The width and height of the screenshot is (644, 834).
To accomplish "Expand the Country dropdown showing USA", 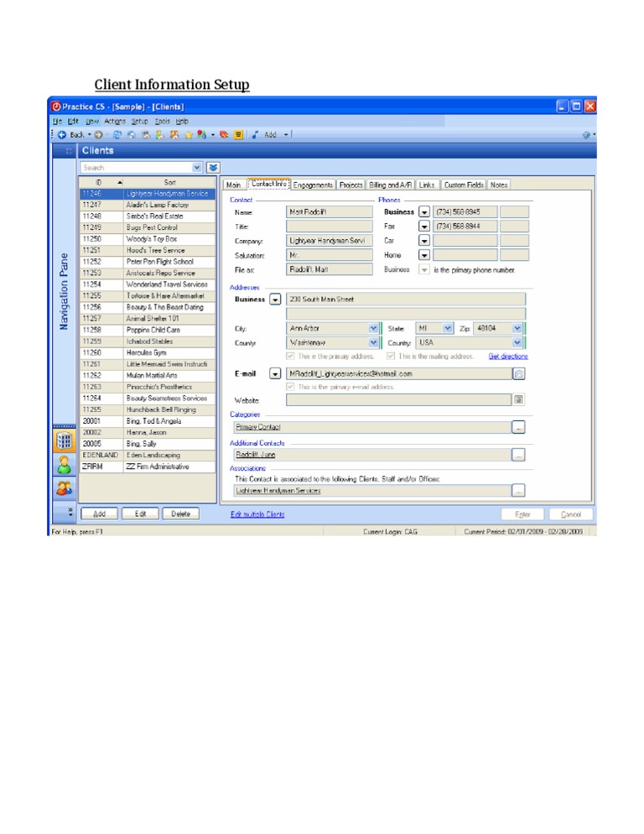I will pyautogui.click(x=517, y=343).
